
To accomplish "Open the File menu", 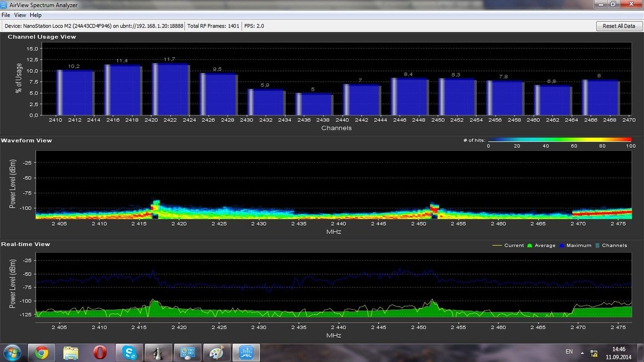I will click(6, 15).
